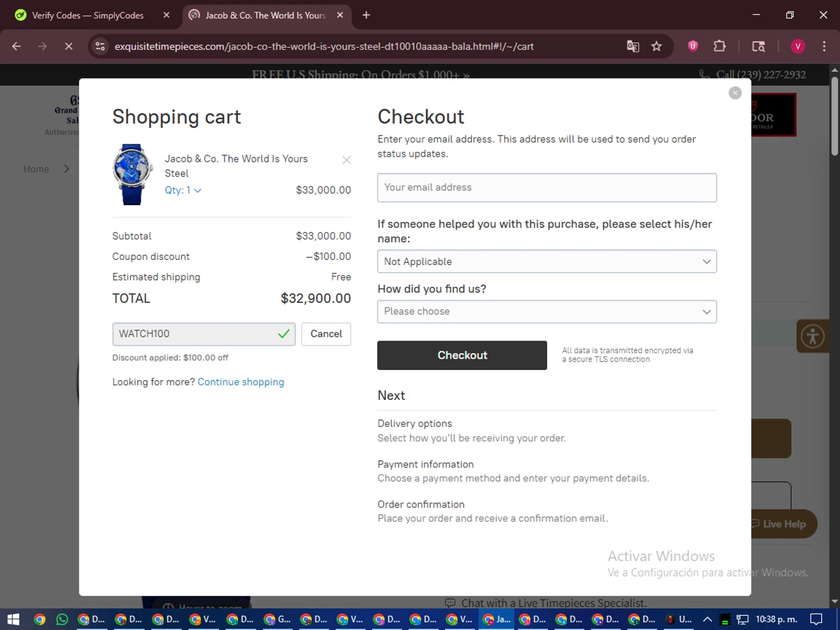Click the Jacob & Co. watch thumbnail

133,175
